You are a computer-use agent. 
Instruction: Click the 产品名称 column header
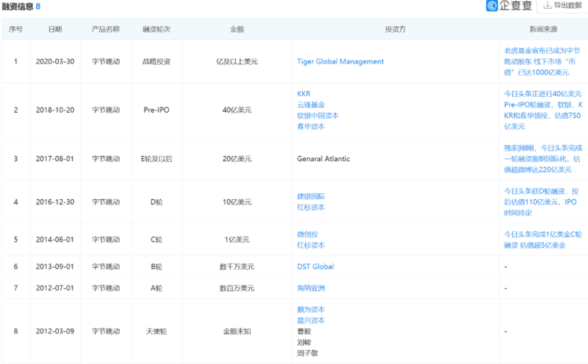tap(106, 29)
